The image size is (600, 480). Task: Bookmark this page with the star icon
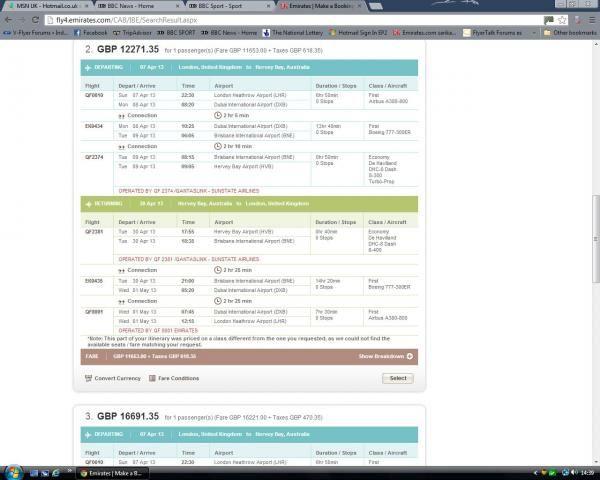(562, 20)
